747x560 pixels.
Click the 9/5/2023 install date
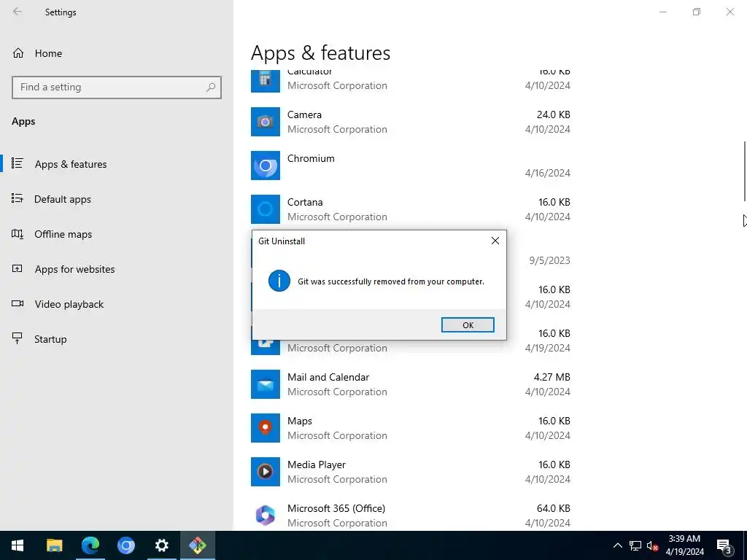(x=549, y=260)
